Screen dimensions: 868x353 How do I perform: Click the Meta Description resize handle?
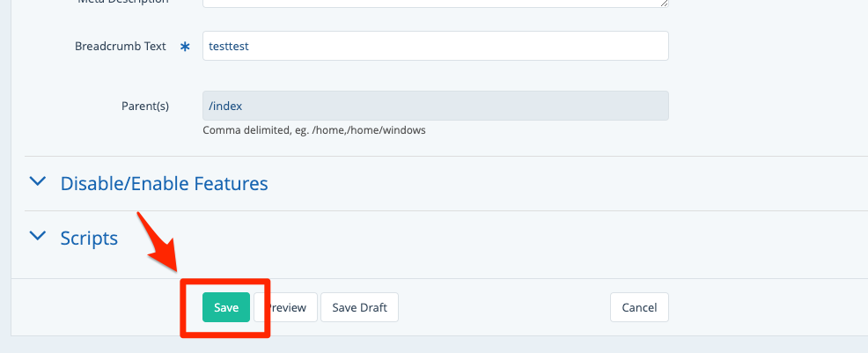664,4
